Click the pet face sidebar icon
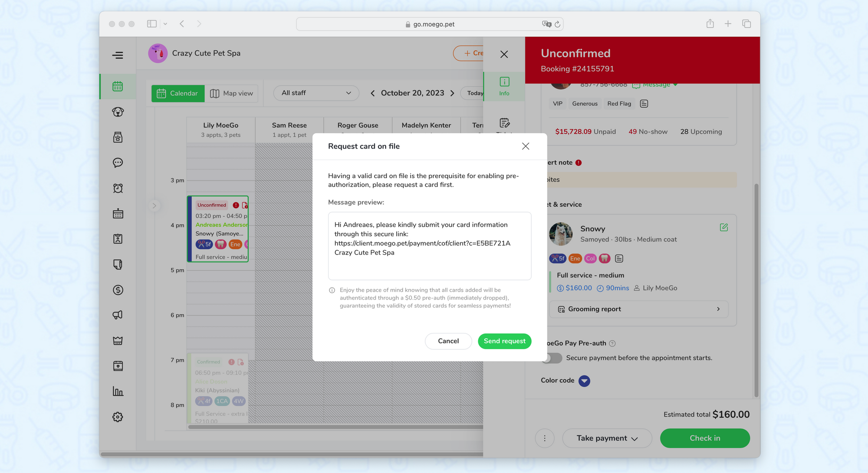The image size is (868, 473). (118, 112)
